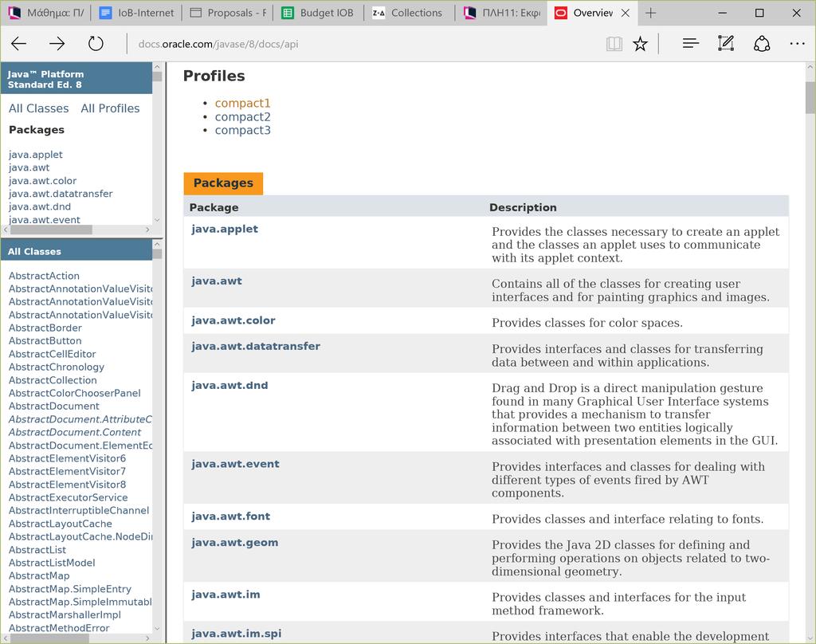Screen dimensions: 816x644
Task: Open java.awt.im in the Packages table
Action: point(226,595)
